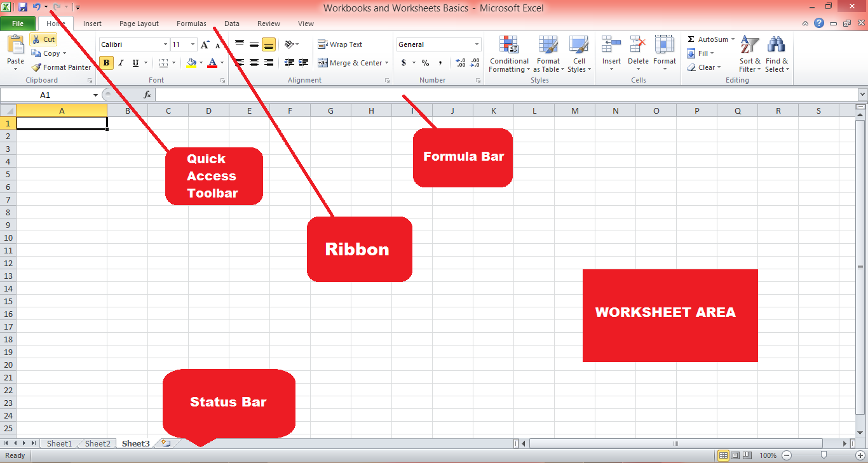Click the Format cells icon
This screenshot has height=463, width=868.
coord(665,44)
